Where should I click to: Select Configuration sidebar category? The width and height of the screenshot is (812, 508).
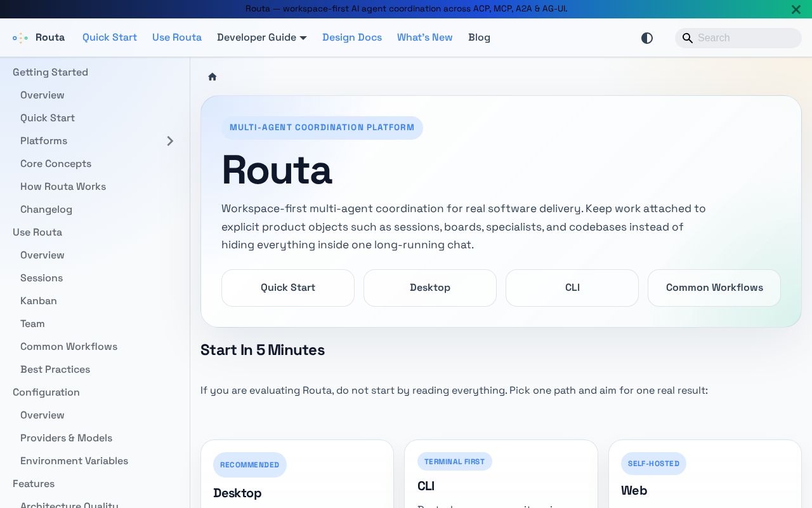pyautogui.click(x=46, y=392)
